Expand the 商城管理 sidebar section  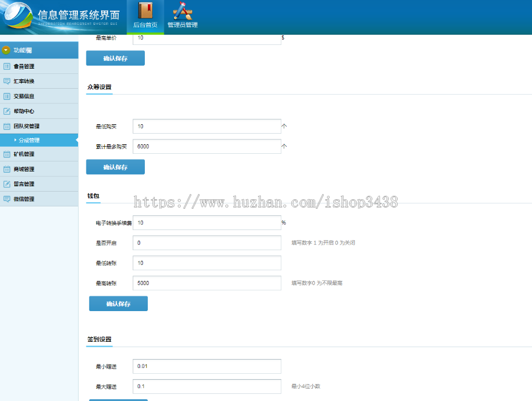click(24, 169)
